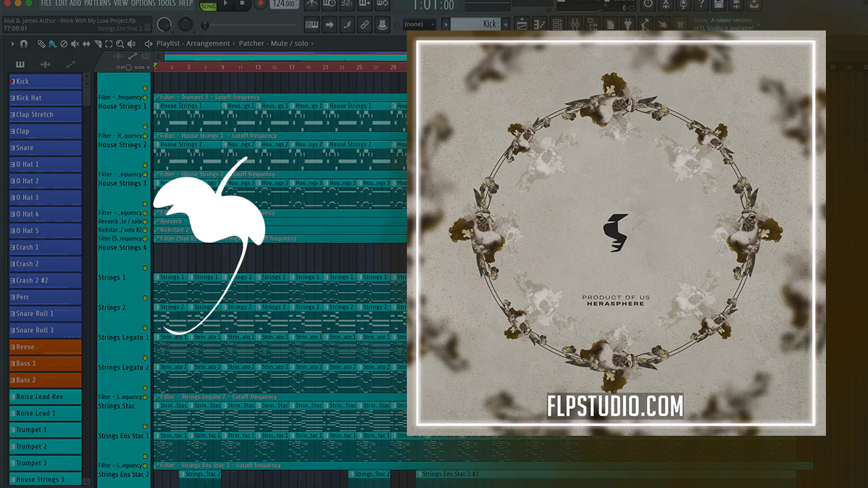Open the tempo tapper icon
The width and height of the screenshot is (868, 488).
pos(645,24)
